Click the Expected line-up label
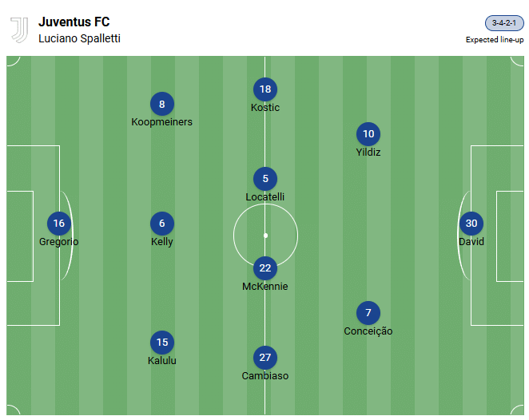Viewport: 529px width, 420px height. pyautogui.click(x=495, y=40)
